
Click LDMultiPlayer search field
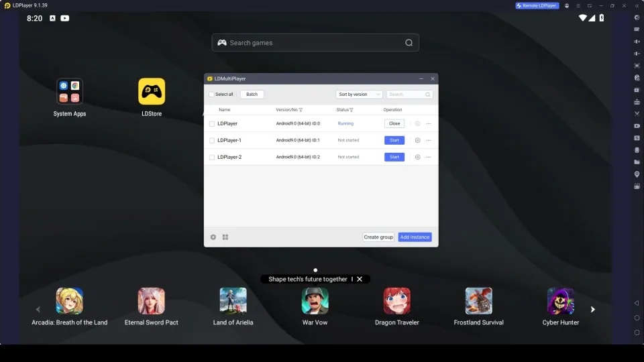(409, 95)
